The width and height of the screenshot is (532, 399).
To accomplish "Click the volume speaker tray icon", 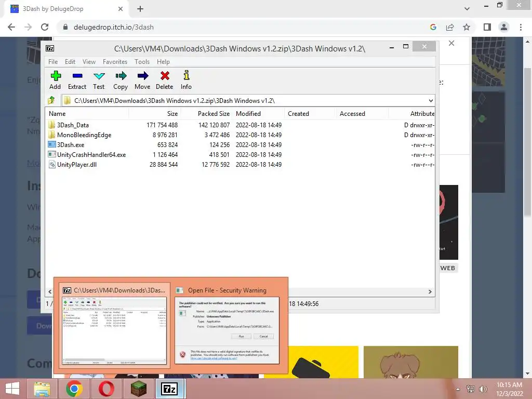I will tap(483, 389).
